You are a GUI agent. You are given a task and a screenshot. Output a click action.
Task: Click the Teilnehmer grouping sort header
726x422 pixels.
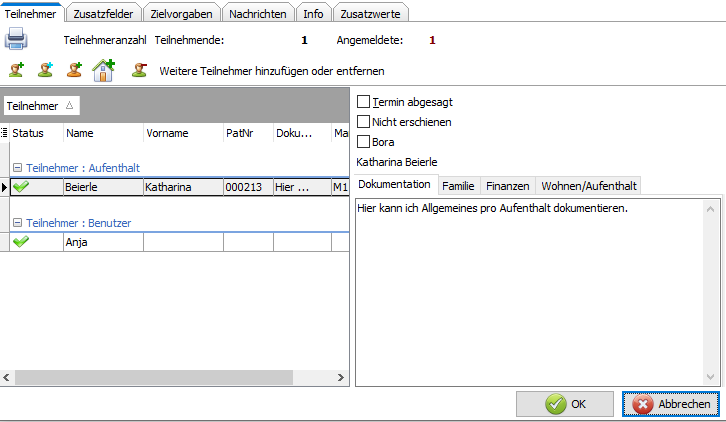(x=40, y=105)
